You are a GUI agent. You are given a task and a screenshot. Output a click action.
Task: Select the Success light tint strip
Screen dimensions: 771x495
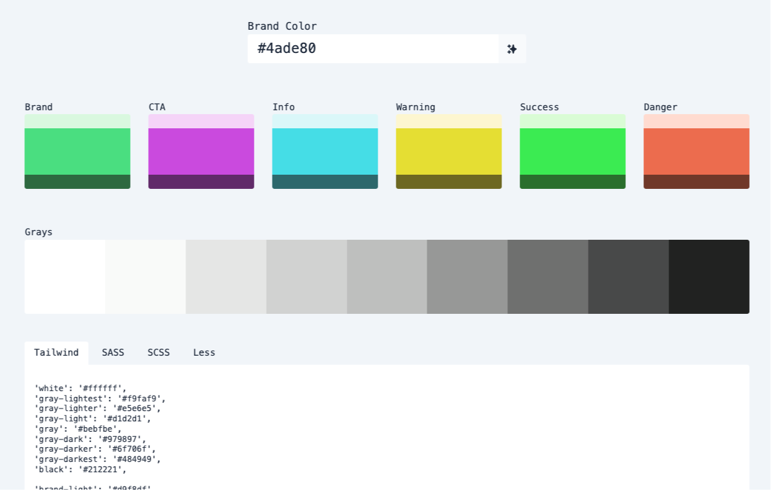tap(573, 121)
